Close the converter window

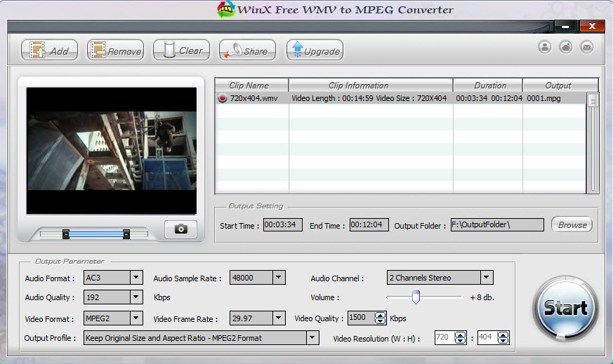(x=592, y=26)
